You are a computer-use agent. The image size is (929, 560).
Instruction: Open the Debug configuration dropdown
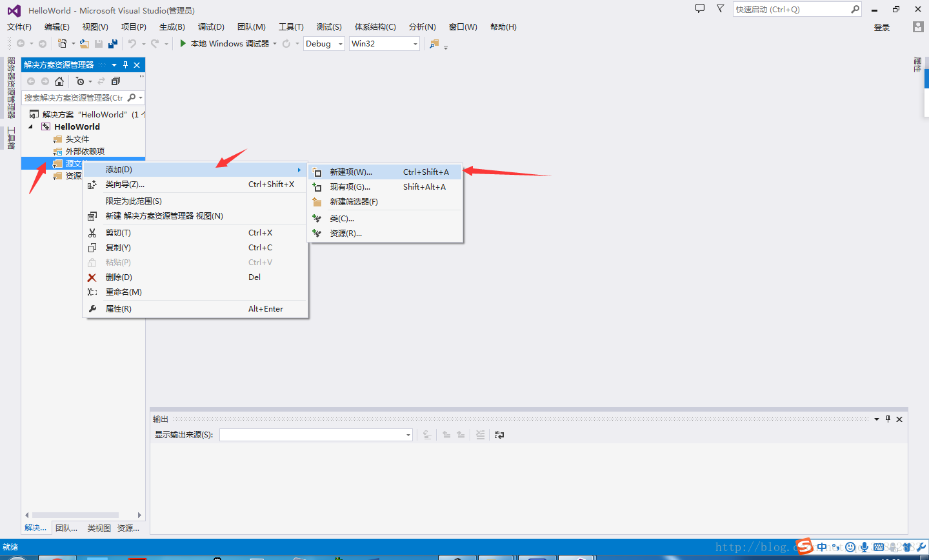tap(341, 44)
